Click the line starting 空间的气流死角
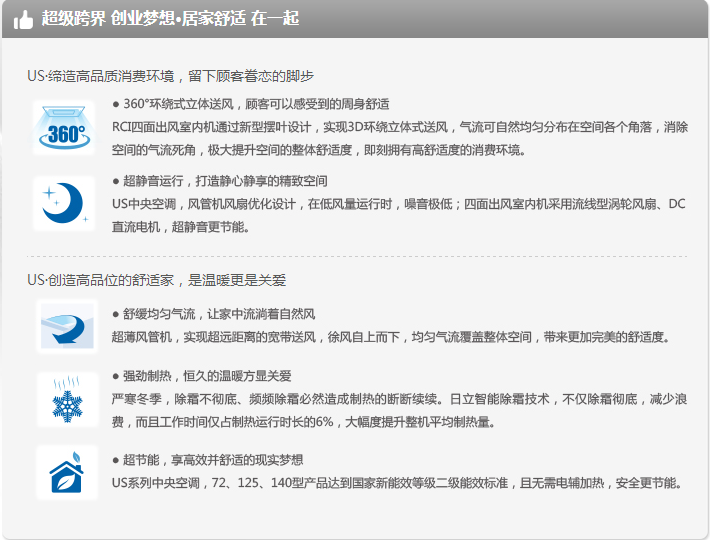 click(x=319, y=150)
